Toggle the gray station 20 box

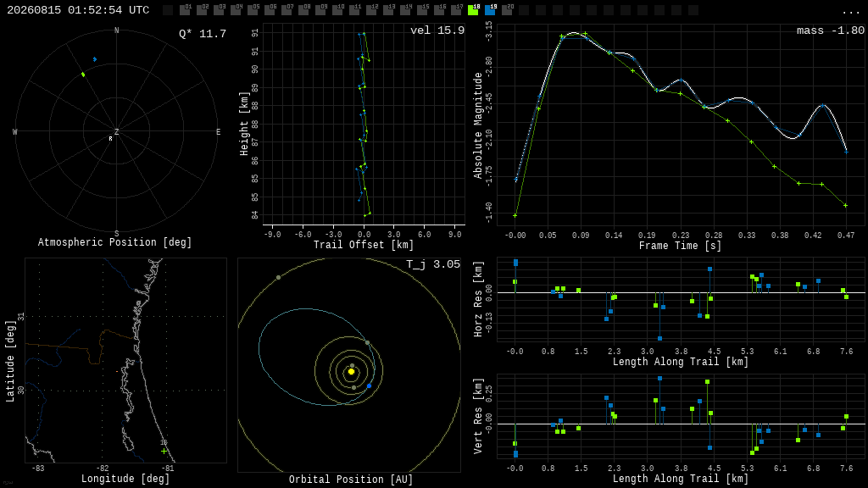coord(507,10)
